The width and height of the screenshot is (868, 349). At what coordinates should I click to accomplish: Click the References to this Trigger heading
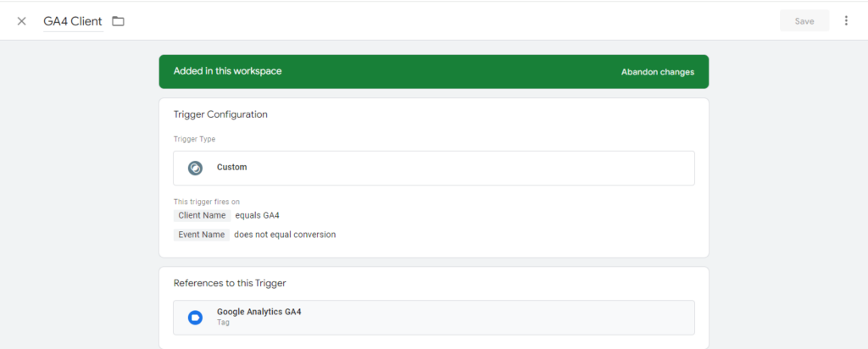click(x=235, y=283)
